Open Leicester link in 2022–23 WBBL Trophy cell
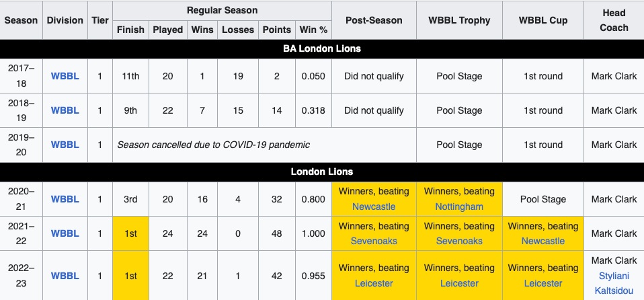 tap(459, 284)
